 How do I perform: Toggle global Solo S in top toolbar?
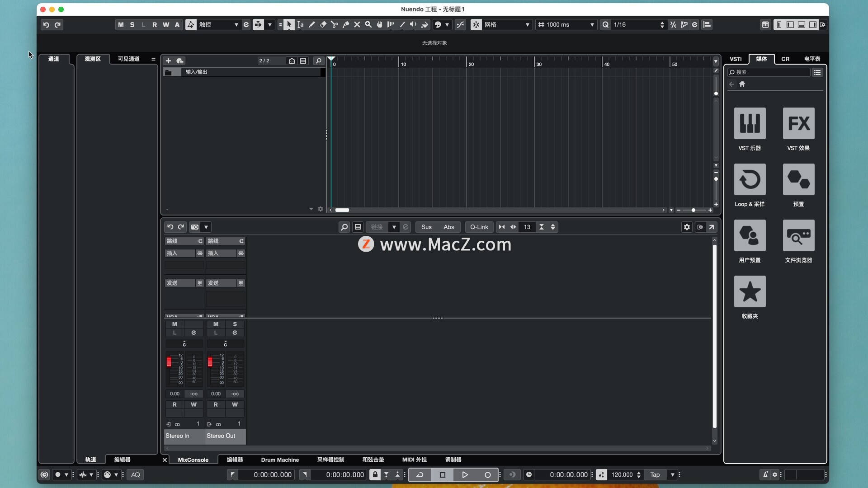[x=132, y=25]
